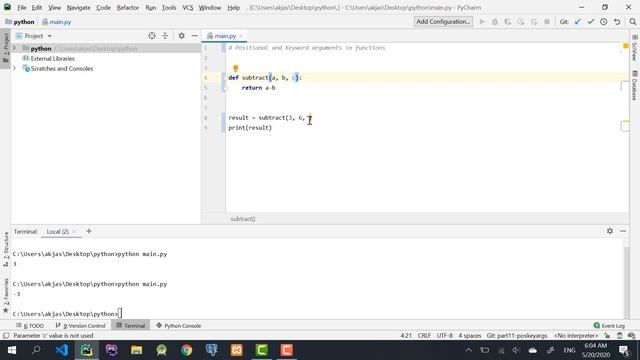The height and width of the screenshot is (360, 640).
Task: Open the Code menu
Action: click(103, 7)
